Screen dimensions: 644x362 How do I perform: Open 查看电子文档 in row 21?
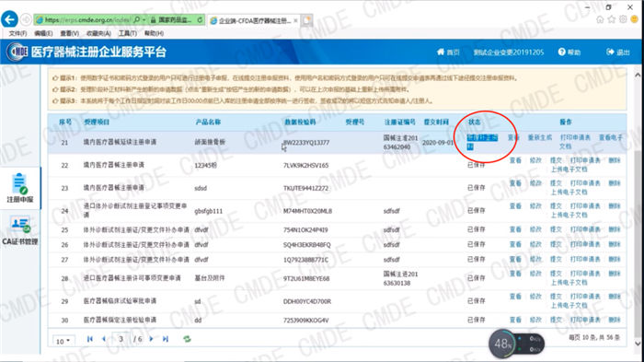(x=592, y=142)
